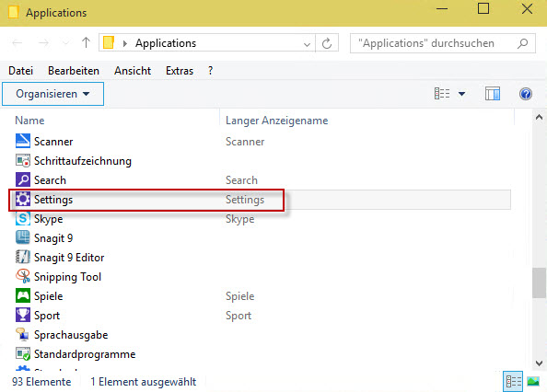Select the Search entry name

pos(50,180)
